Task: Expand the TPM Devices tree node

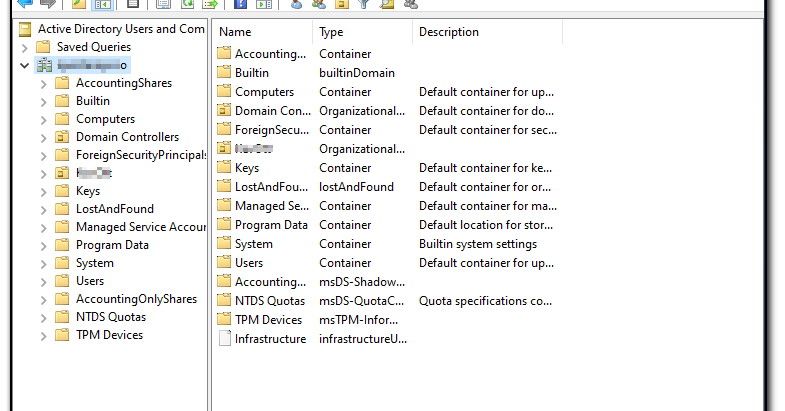Action: click(x=44, y=336)
